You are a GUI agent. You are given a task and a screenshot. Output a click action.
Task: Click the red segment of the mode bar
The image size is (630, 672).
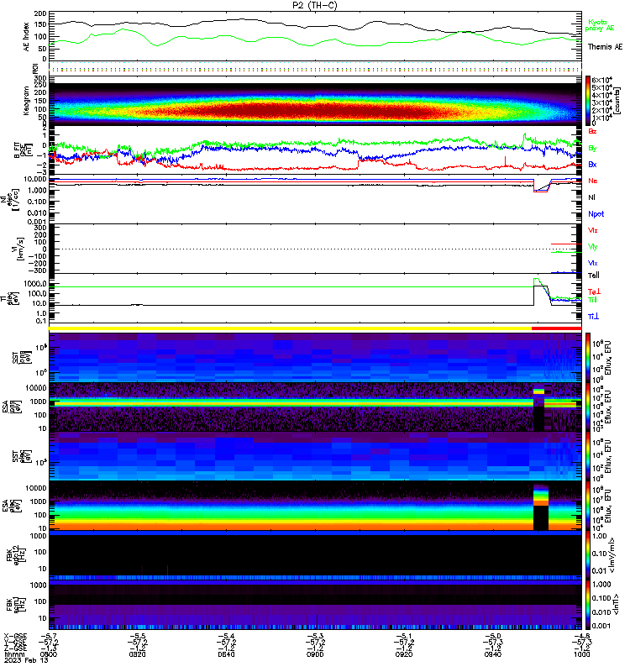pos(556,328)
